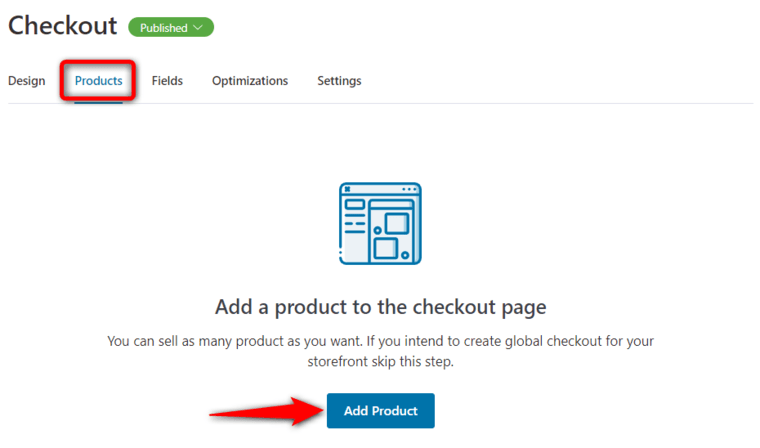Screen dimensions: 760x448
Task: Select the Products tab
Action: (98, 81)
